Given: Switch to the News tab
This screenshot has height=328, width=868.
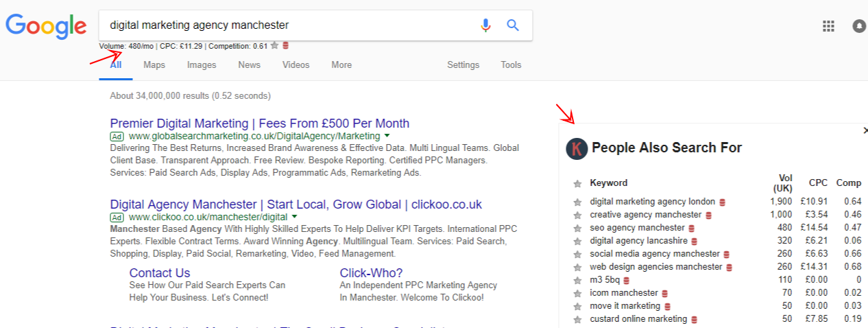Looking at the screenshot, I should click(x=250, y=65).
